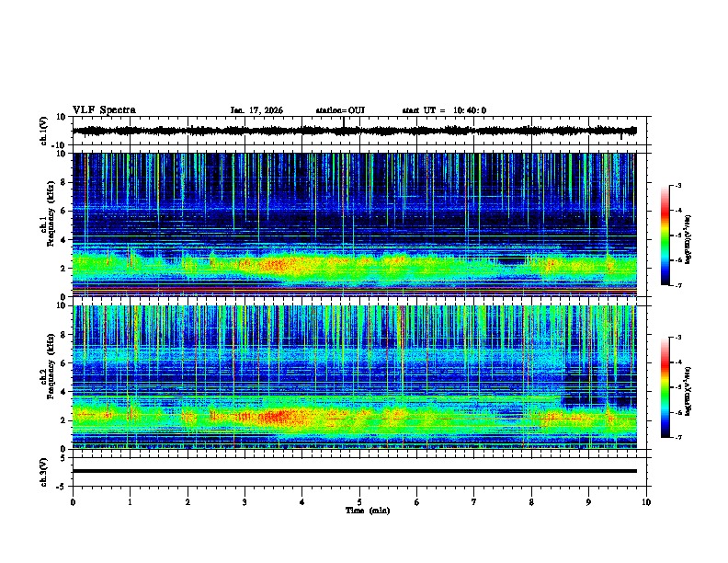Click the '-3' label on ch.1 colorbar
The image size is (728, 563).
click(x=678, y=186)
